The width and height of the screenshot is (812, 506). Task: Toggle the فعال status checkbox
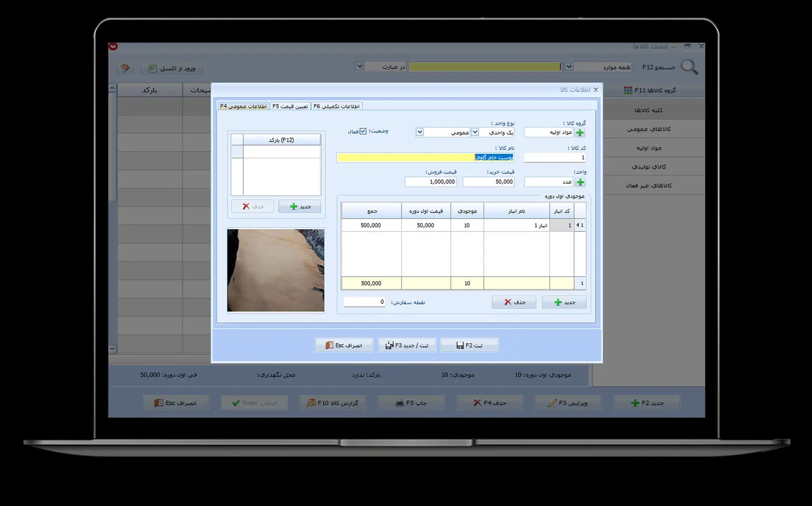363,131
